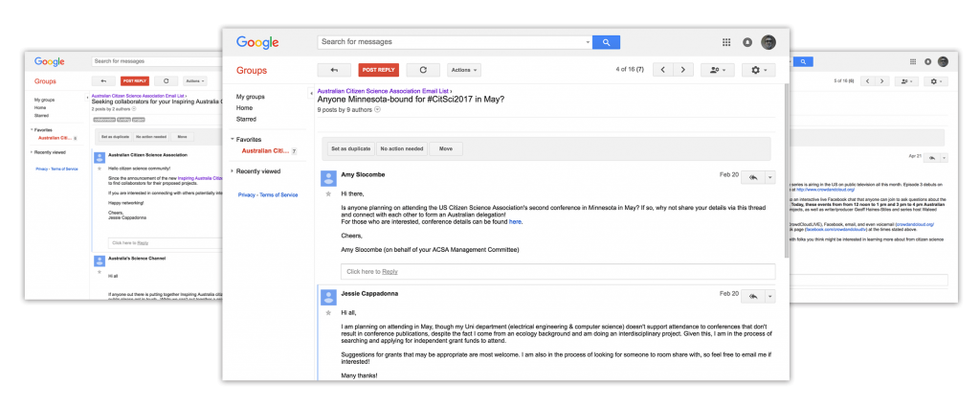Image resolution: width=980 pixels, height=407 pixels.
Task: Open Starred in the front window sidebar
Action: pyautogui.click(x=246, y=119)
